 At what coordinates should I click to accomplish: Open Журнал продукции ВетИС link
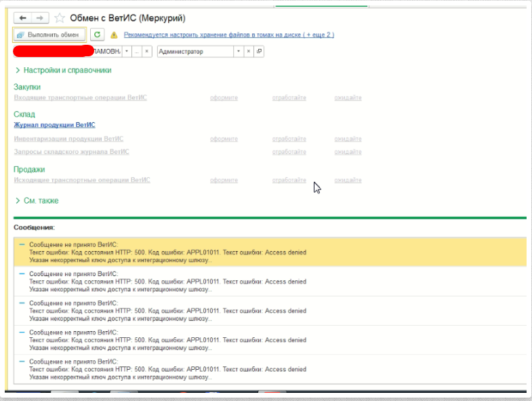[54, 125]
